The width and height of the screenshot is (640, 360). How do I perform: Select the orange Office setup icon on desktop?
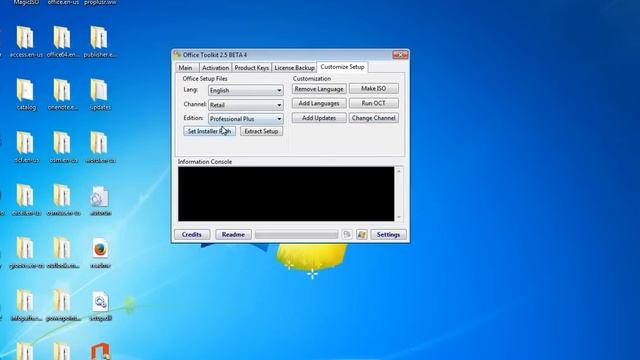(x=100, y=351)
